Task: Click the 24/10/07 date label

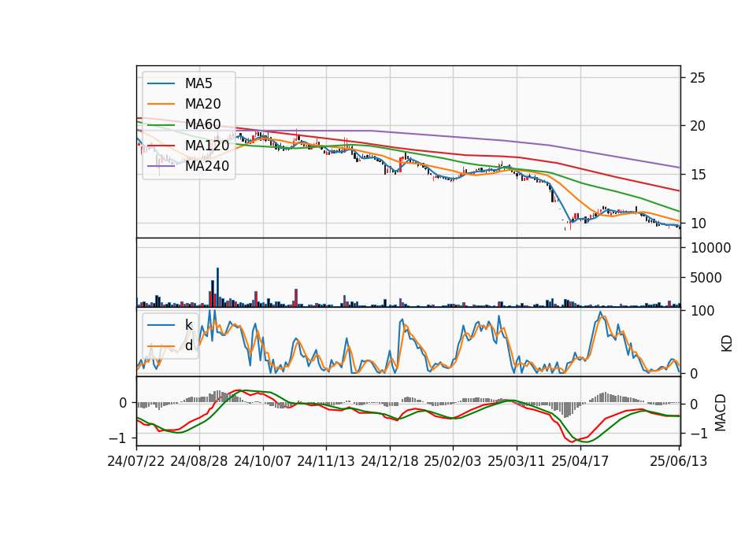Action: click(263, 461)
